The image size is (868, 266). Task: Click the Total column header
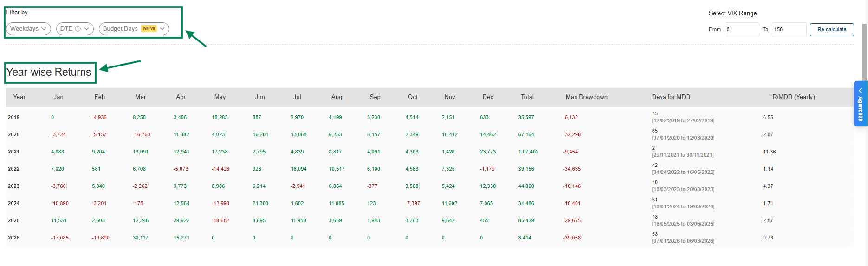tap(527, 97)
